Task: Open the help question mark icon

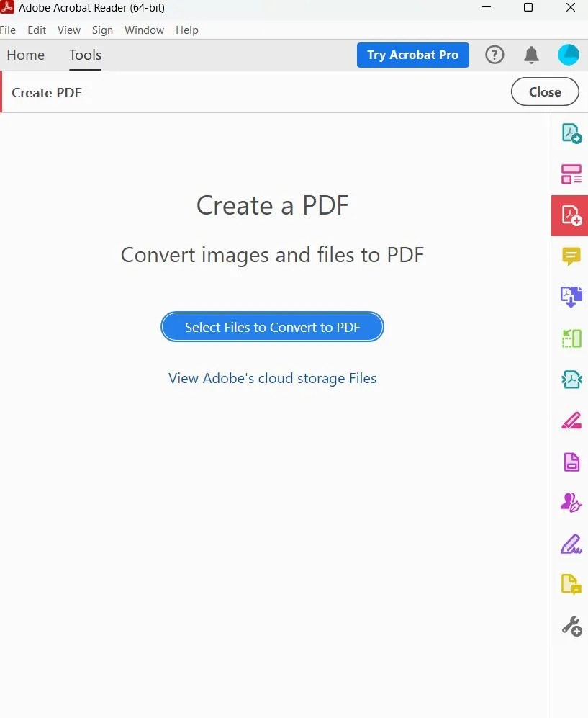Action: click(494, 55)
